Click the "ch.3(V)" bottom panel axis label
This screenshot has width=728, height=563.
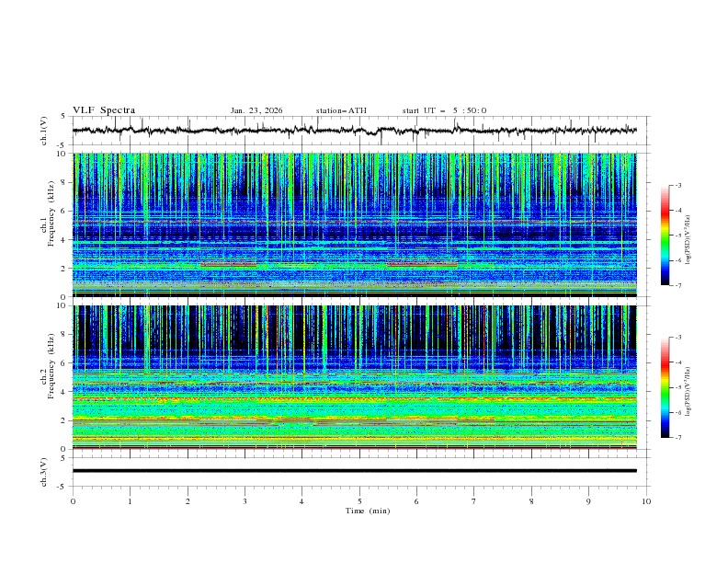pos(45,471)
